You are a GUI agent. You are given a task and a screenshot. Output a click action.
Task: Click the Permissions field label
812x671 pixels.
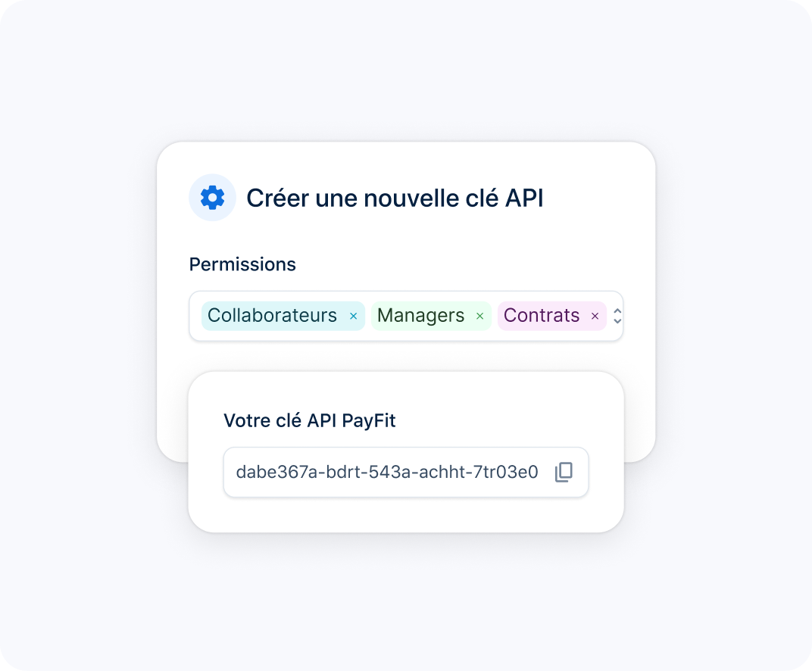click(x=242, y=264)
